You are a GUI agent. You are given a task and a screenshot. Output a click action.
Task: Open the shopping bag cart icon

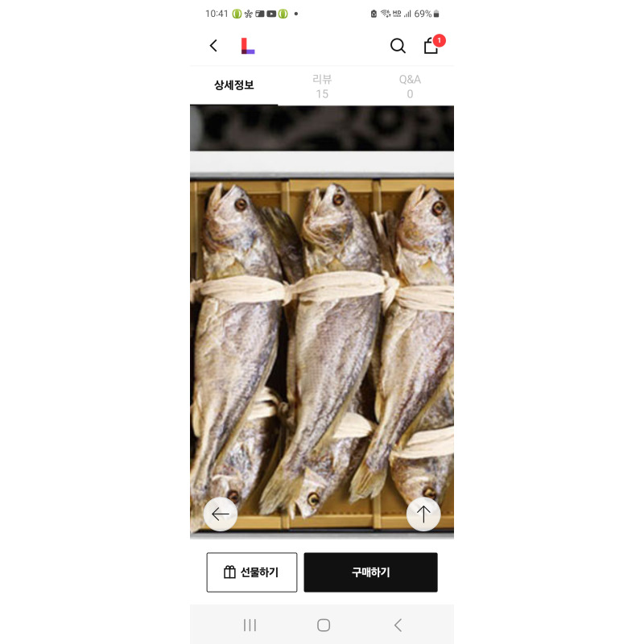click(431, 46)
